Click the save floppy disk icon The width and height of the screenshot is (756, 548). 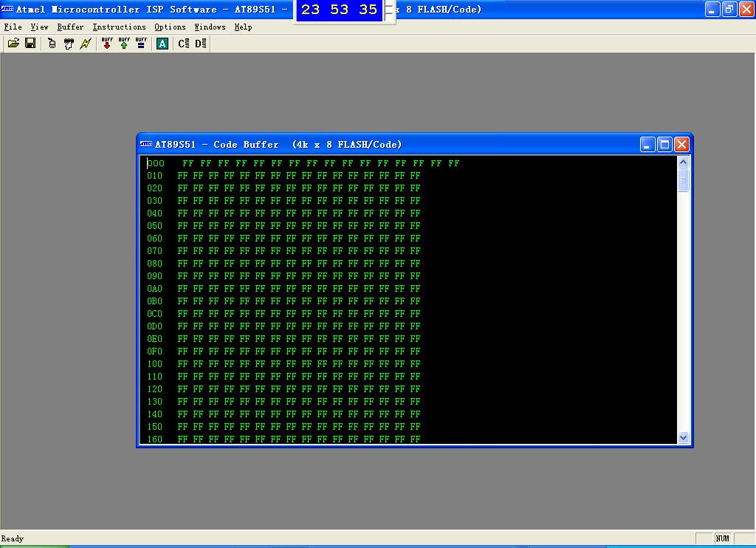click(30, 44)
